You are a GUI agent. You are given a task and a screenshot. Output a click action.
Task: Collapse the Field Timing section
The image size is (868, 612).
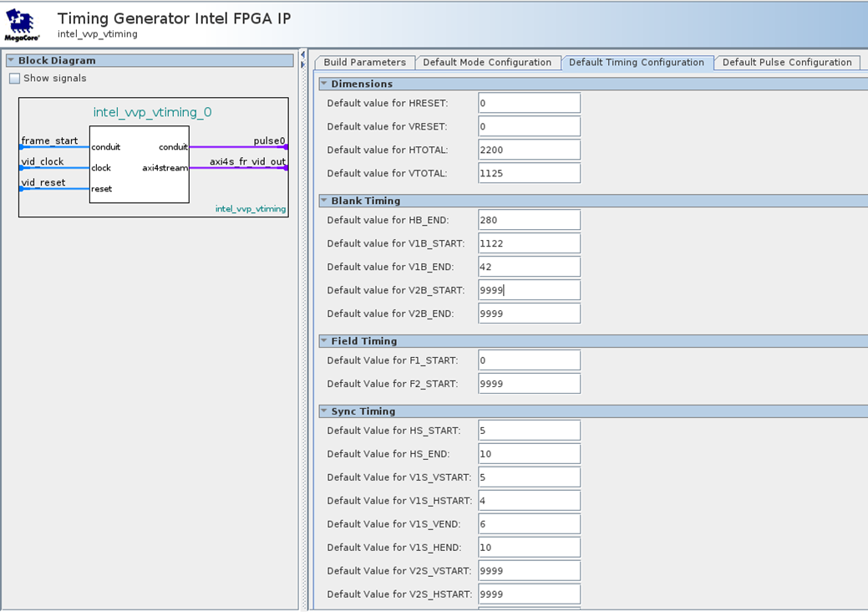pos(324,341)
